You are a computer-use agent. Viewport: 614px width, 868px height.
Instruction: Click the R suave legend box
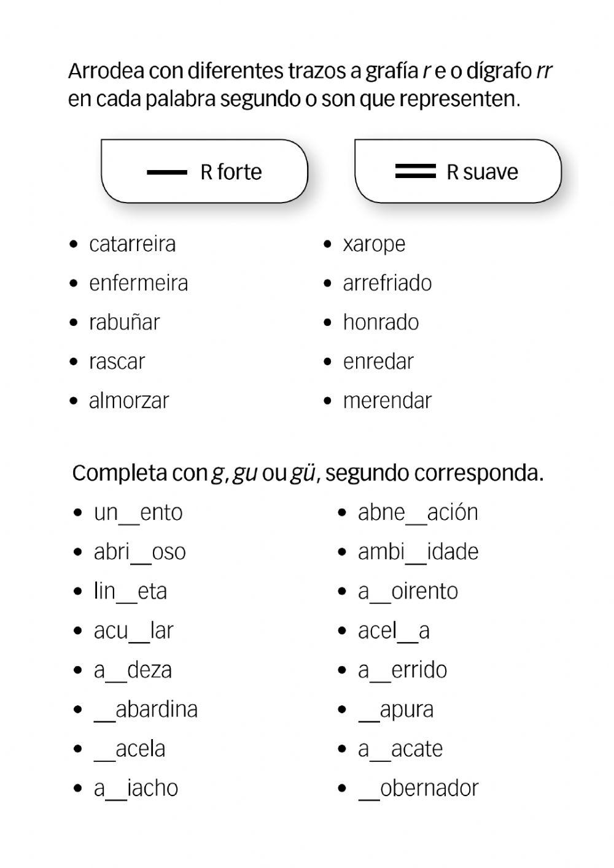tap(457, 171)
